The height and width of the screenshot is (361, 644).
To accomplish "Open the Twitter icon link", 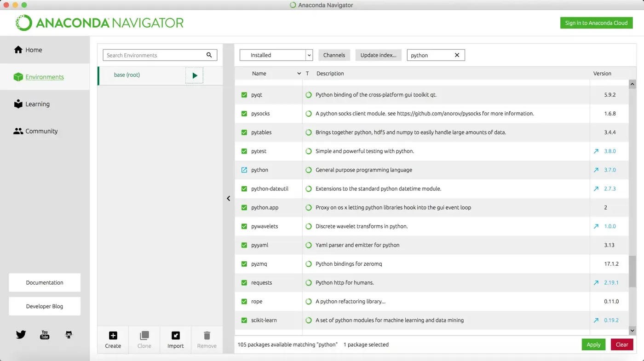I will tap(21, 334).
